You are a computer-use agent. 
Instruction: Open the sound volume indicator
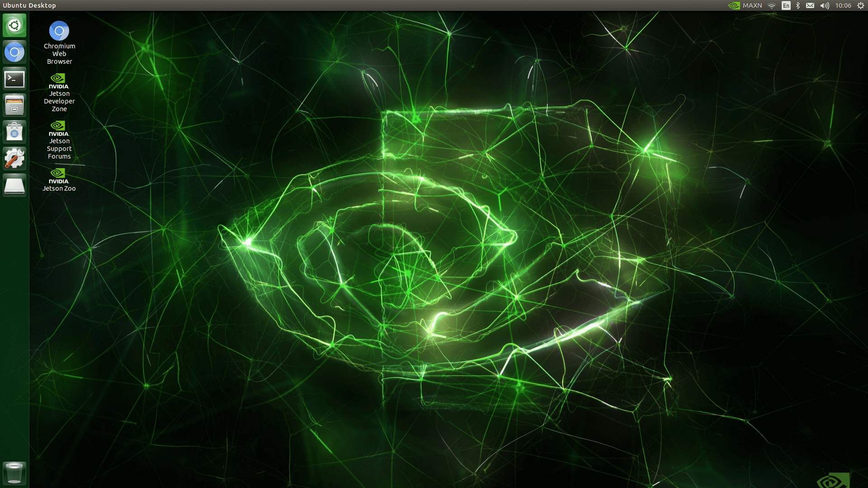tap(825, 5)
